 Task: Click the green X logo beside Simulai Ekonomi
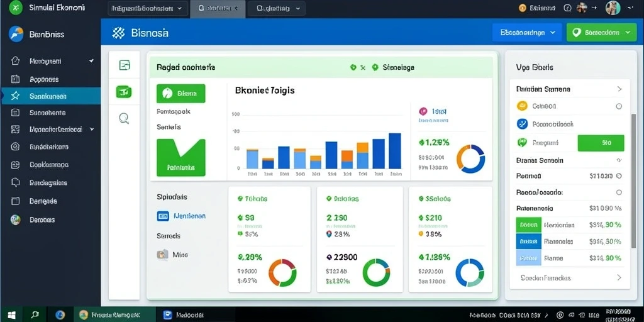[x=15, y=8]
